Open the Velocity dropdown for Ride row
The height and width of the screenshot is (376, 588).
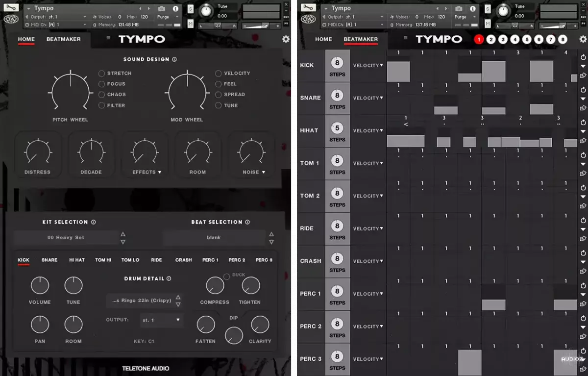pos(368,228)
